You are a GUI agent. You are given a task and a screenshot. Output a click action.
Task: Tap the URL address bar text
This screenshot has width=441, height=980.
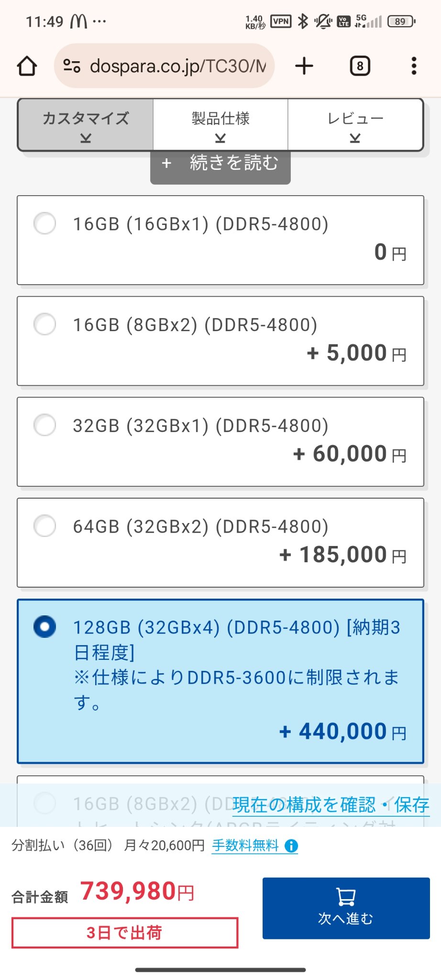178,66
